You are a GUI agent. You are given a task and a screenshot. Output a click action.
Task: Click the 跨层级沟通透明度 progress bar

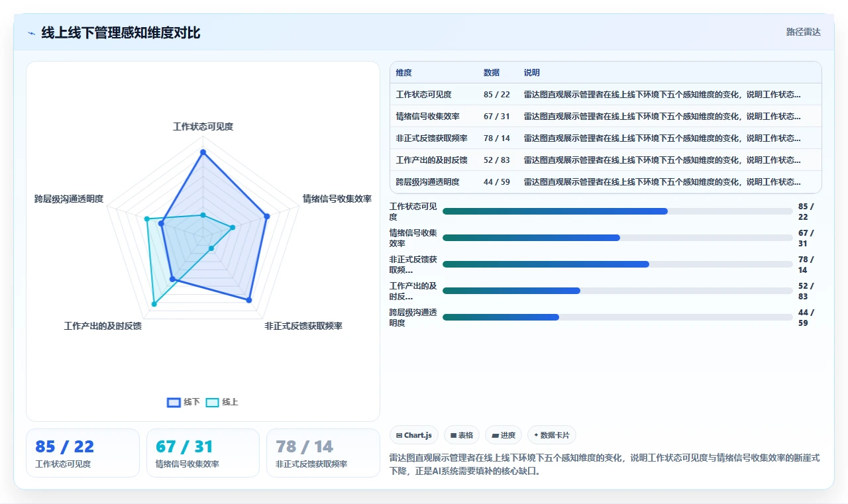pyautogui.click(x=617, y=317)
